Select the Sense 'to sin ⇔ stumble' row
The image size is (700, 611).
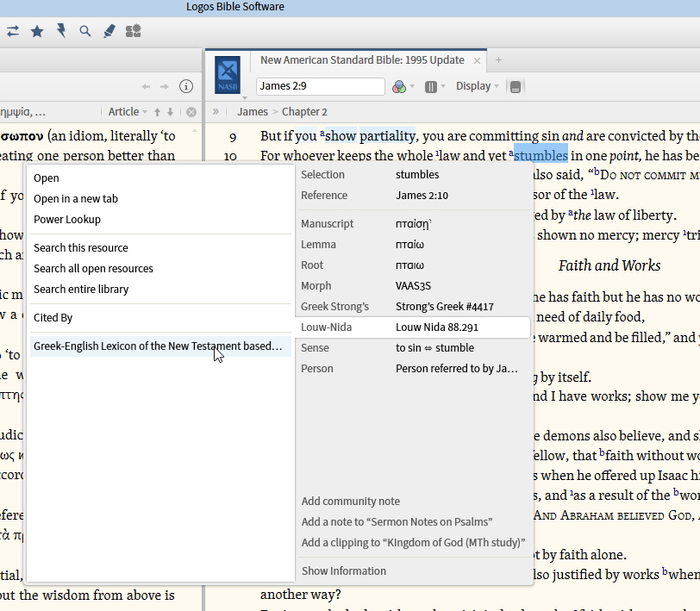point(414,347)
